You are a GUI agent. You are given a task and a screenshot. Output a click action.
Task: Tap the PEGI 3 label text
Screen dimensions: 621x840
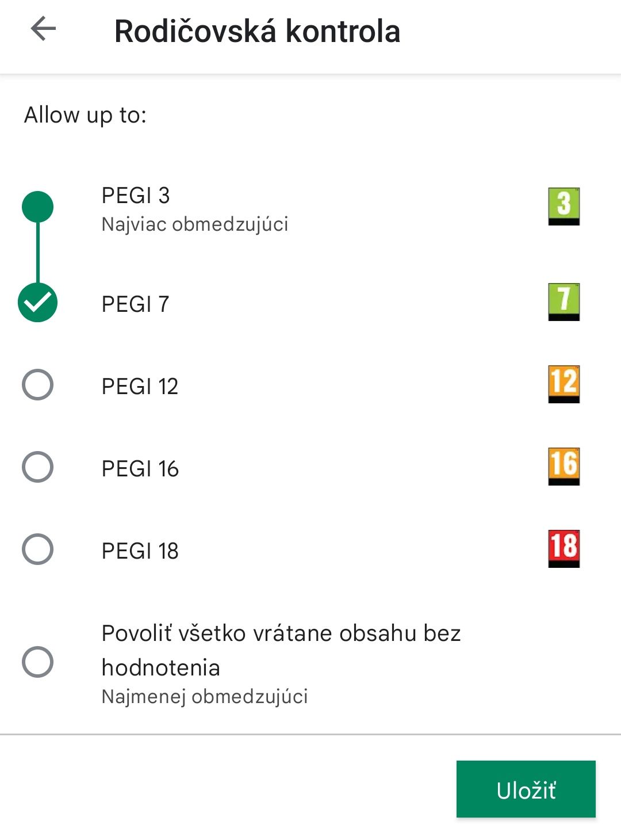[136, 196]
